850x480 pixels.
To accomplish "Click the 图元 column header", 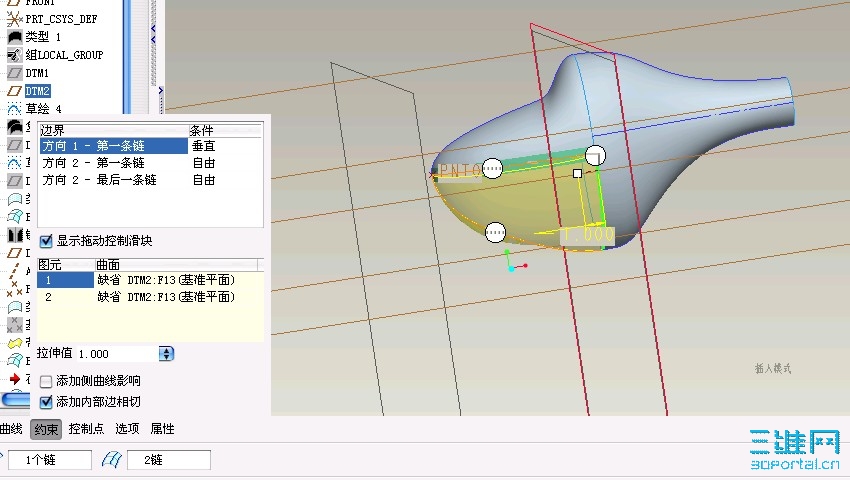I will click(x=66, y=265).
